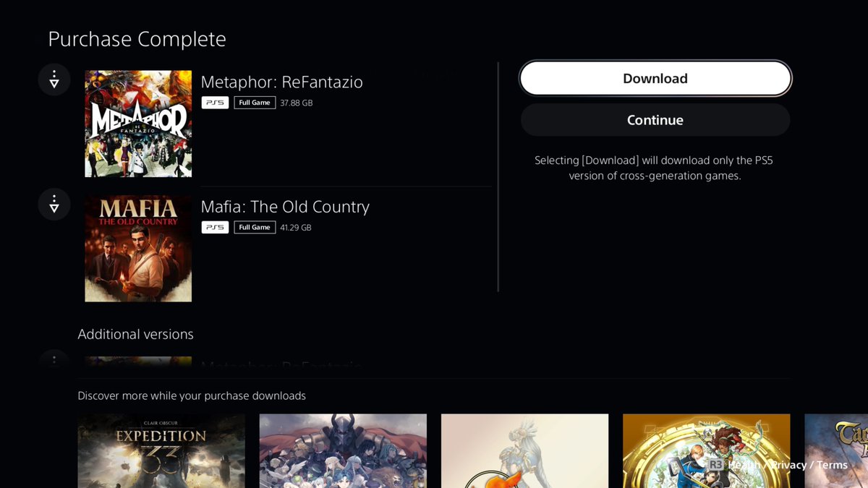This screenshot has height=488, width=868.
Task: Click the PS5 badge under Mafia: The Old Country
Action: click(x=215, y=227)
